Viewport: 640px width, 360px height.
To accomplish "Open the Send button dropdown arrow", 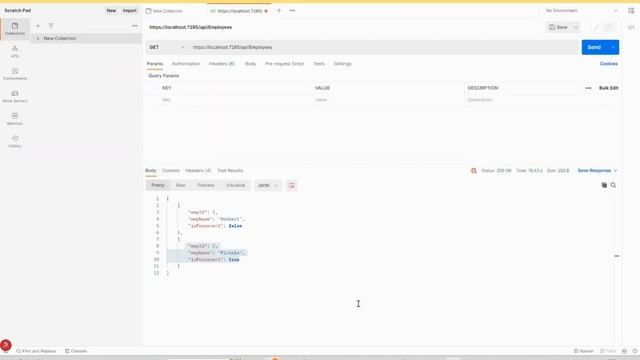I will [x=613, y=47].
